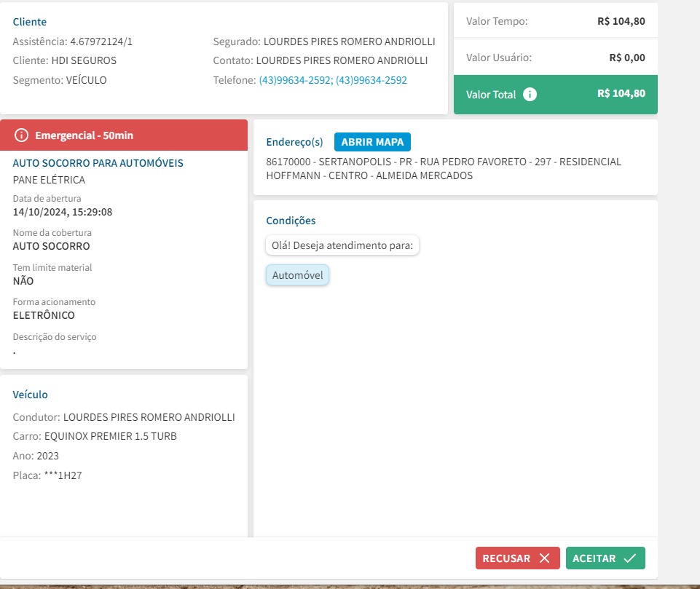Click the info icon beside Valor Total

[530, 94]
